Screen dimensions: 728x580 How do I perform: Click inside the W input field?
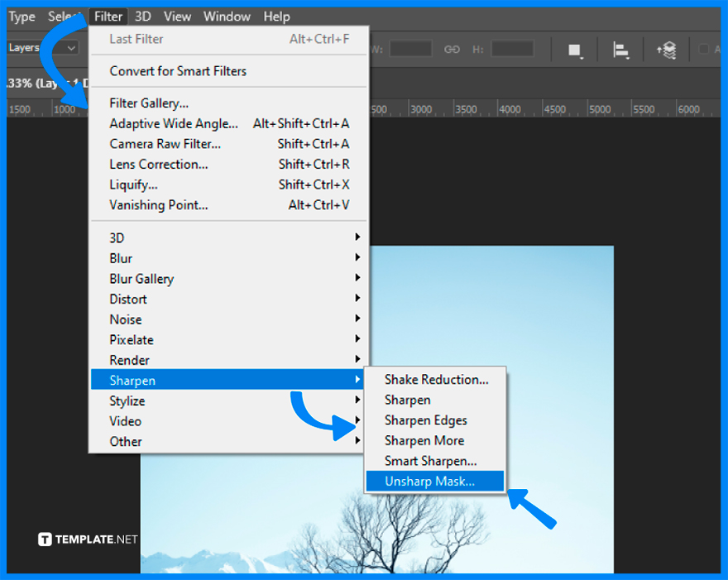point(411,49)
